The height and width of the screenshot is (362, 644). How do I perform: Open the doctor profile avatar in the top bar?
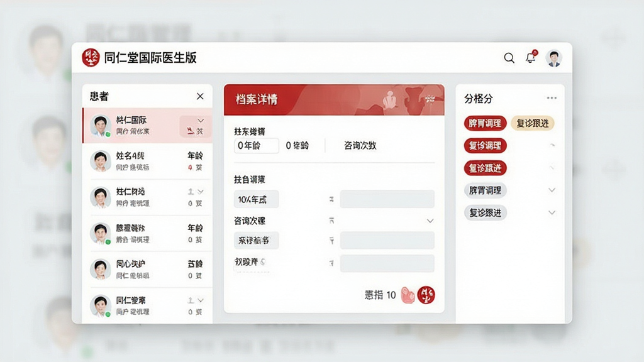[x=553, y=58]
